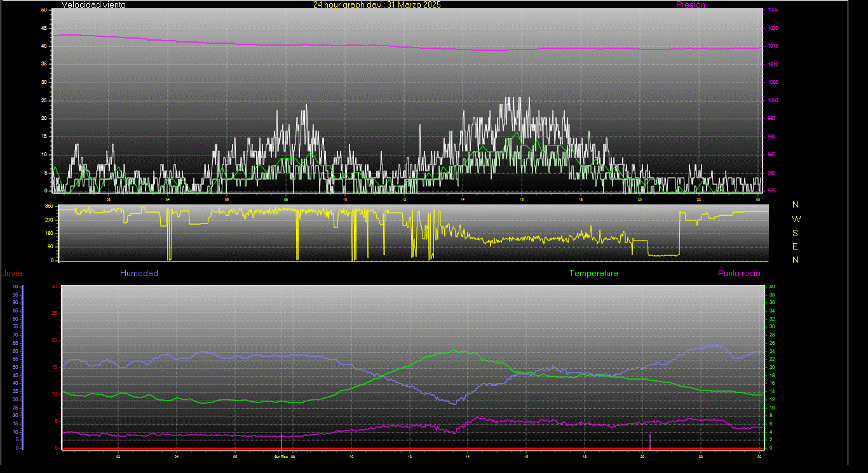The image size is (868, 473).
Task: Click '975' on the pressure axis
Action: click(771, 190)
